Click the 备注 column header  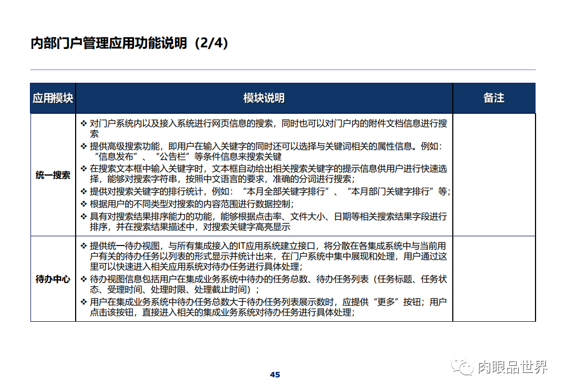pyautogui.click(x=494, y=98)
